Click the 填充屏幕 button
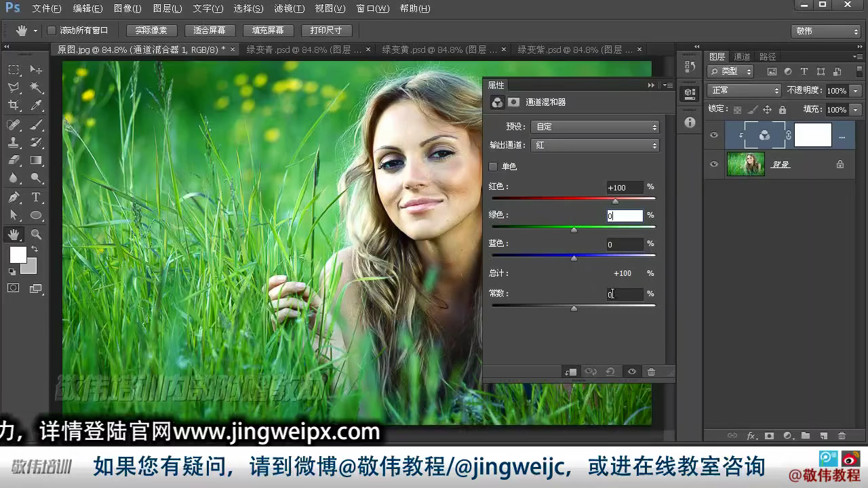 268,30
